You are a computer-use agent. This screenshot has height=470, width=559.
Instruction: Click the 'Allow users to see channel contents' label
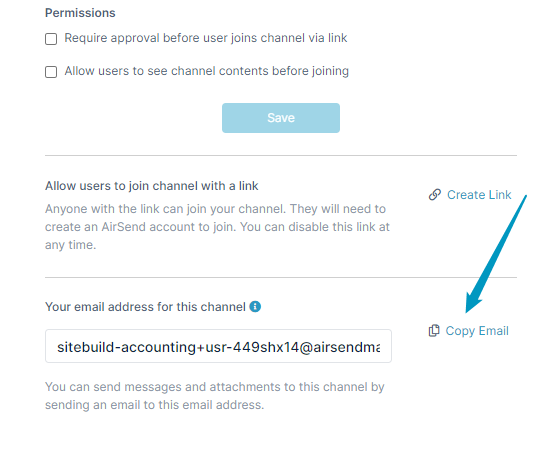click(206, 71)
